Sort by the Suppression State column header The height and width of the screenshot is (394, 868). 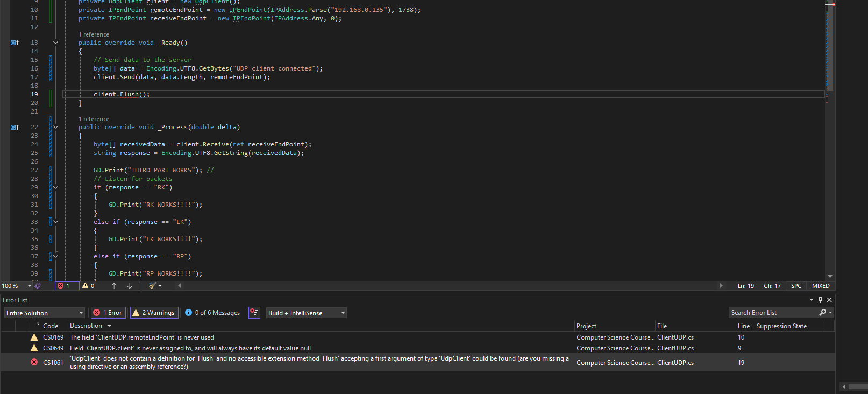(x=781, y=326)
